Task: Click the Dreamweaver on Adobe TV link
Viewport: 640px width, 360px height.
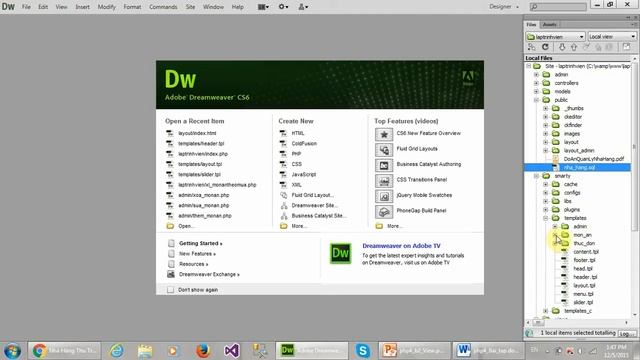Action: point(401,246)
